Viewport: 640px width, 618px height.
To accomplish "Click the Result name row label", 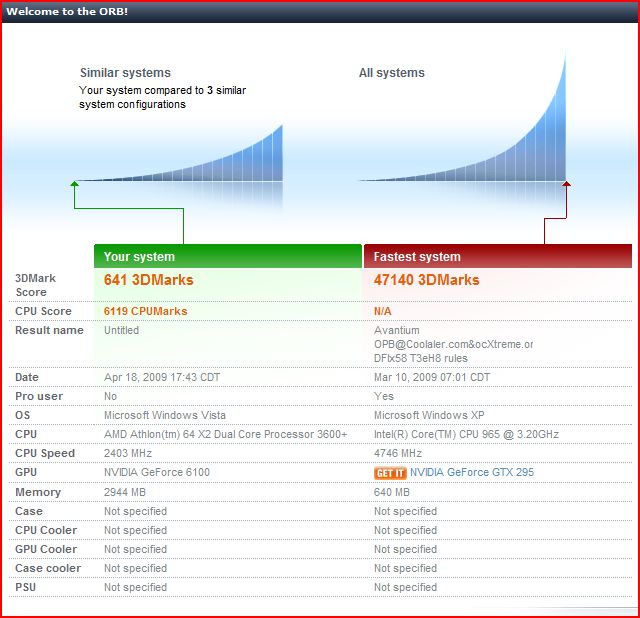I will point(49,330).
